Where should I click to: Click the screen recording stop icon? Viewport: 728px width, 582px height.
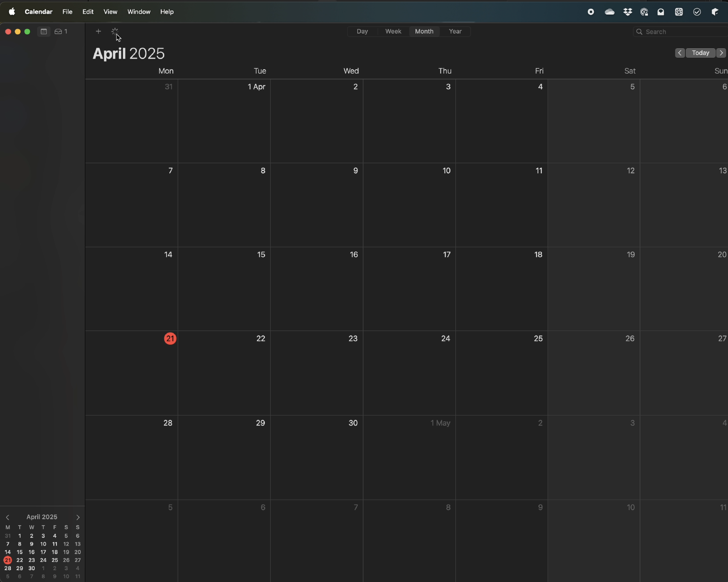click(591, 12)
